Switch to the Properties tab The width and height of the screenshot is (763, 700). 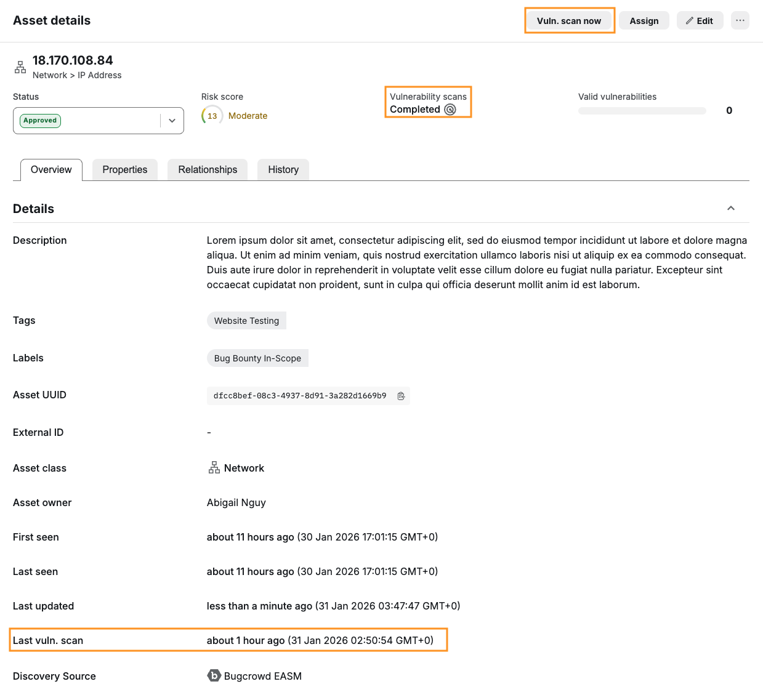[x=124, y=169]
